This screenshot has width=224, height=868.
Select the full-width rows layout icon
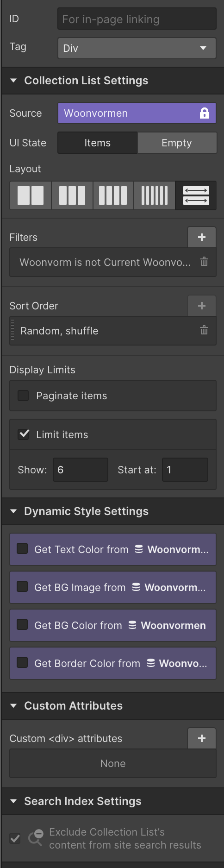point(196,195)
